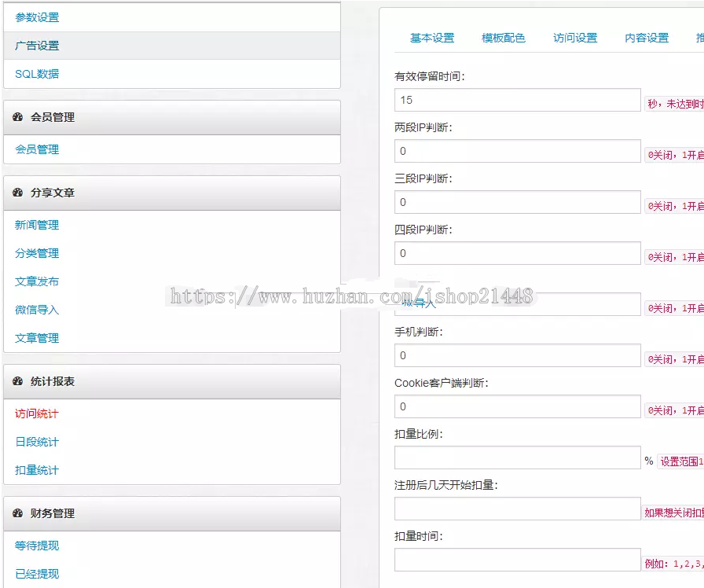The height and width of the screenshot is (588, 704).
Task: Select the 内容设置 tab
Action: (646, 37)
